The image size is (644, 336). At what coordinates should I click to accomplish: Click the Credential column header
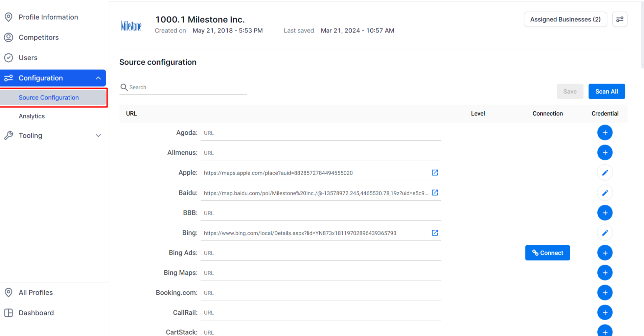tap(605, 114)
